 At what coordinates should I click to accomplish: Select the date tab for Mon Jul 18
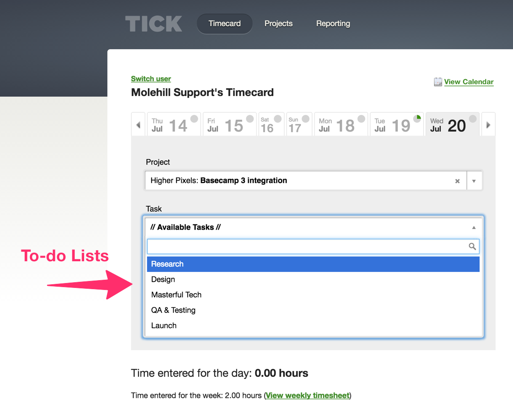click(341, 124)
